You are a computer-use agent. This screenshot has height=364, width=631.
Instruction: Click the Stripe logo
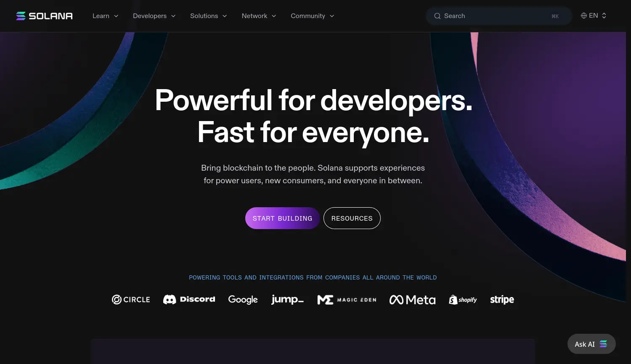pos(502,300)
